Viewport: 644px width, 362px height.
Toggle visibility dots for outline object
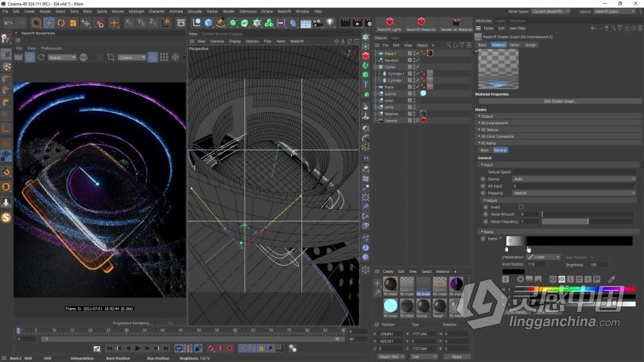point(414,94)
